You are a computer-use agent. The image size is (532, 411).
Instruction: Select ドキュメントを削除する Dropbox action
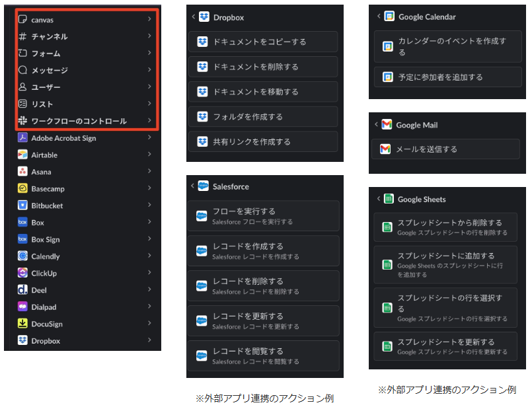[x=263, y=67]
